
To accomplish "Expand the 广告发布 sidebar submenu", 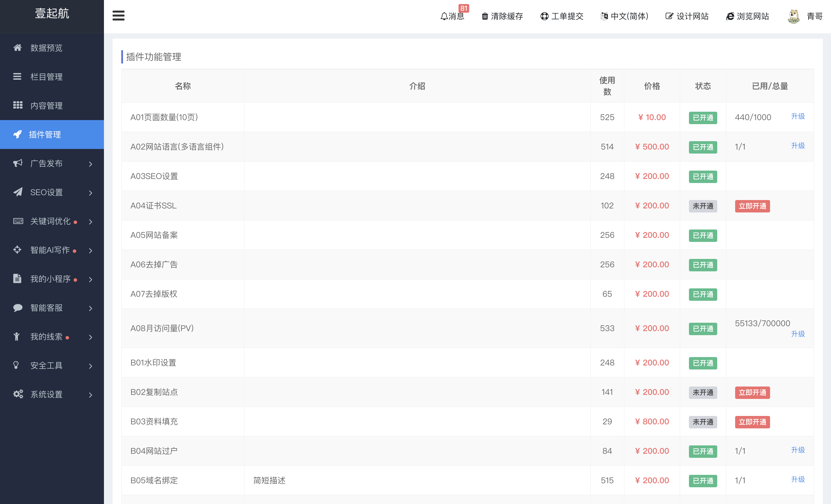I will coord(90,164).
